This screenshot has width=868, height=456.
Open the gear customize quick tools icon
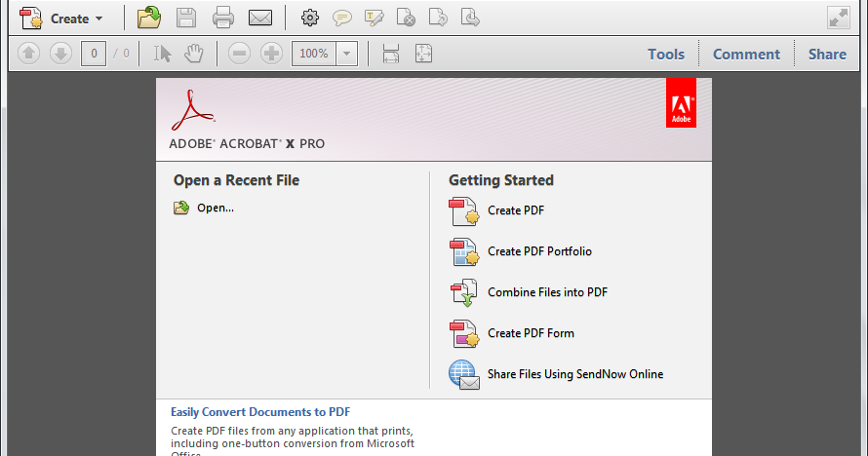(309, 18)
